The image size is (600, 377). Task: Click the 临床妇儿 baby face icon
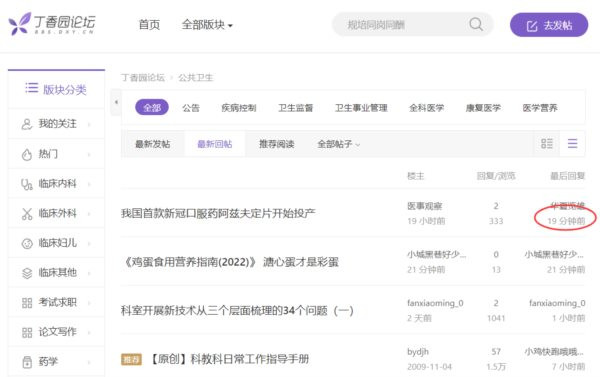pyautogui.click(x=27, y=243)
